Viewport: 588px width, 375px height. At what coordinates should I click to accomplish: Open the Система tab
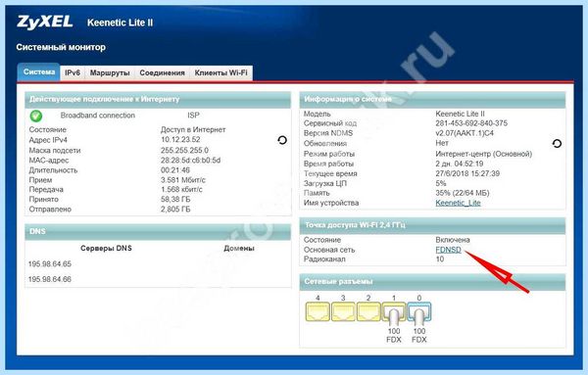pos(39,71)
